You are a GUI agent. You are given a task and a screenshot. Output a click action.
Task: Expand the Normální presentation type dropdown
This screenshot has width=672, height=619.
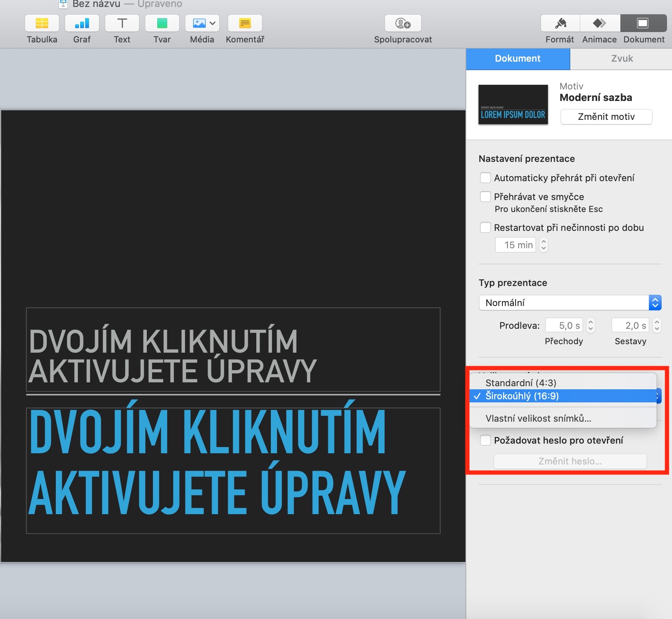pos(570,303)
